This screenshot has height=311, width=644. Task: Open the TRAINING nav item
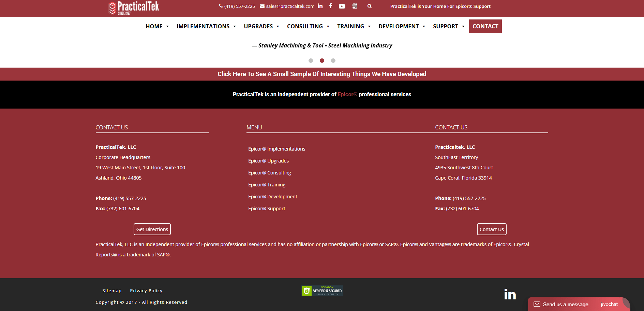(350, 26)
